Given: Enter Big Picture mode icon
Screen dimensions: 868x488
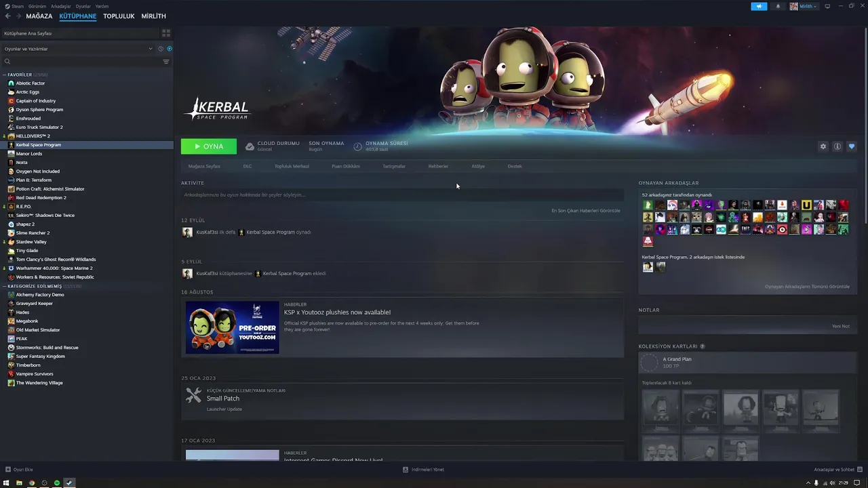Looking at the screenshot, I should click(827, 6).
